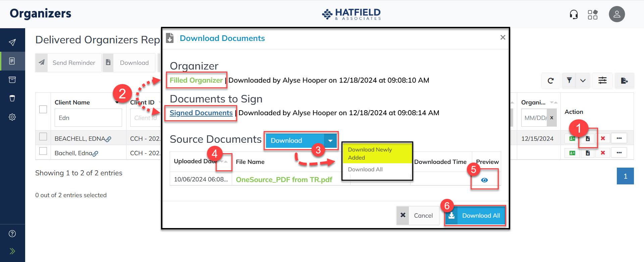Open the column options sliders icon
Screen dimensions: 644x262
pyautogui.click(x=602, y=81)
